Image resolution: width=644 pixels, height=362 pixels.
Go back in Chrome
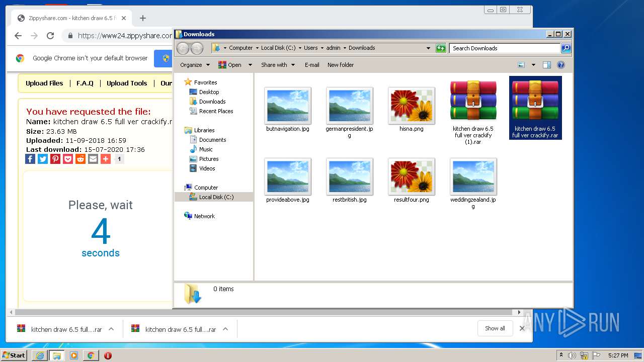18,36
